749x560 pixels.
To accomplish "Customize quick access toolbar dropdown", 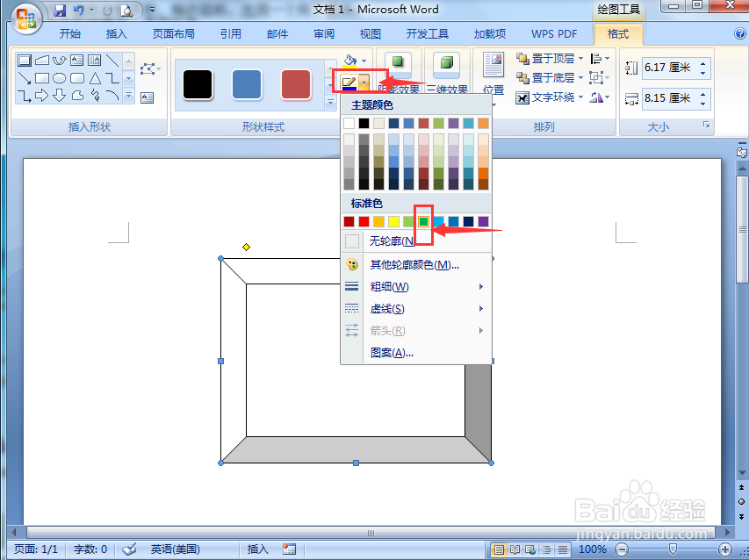I will 152,10.
